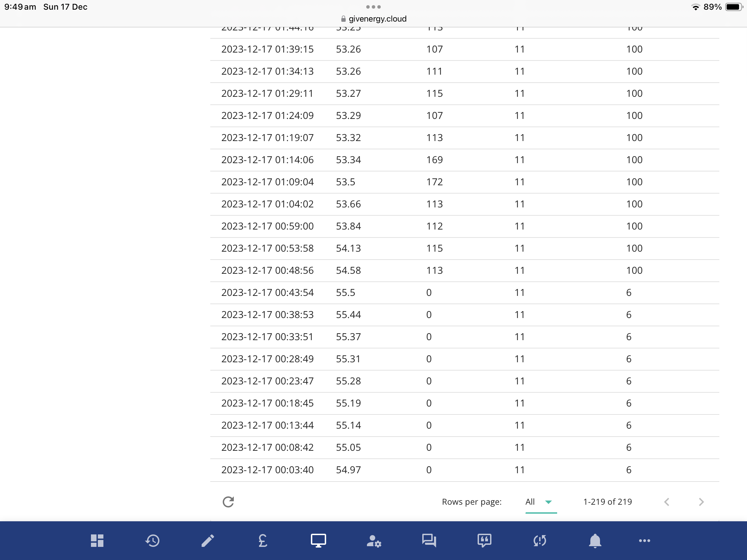Tap the sync alert icon
Viewport: 747px width, 560px height.
click(x=540, y=541)
